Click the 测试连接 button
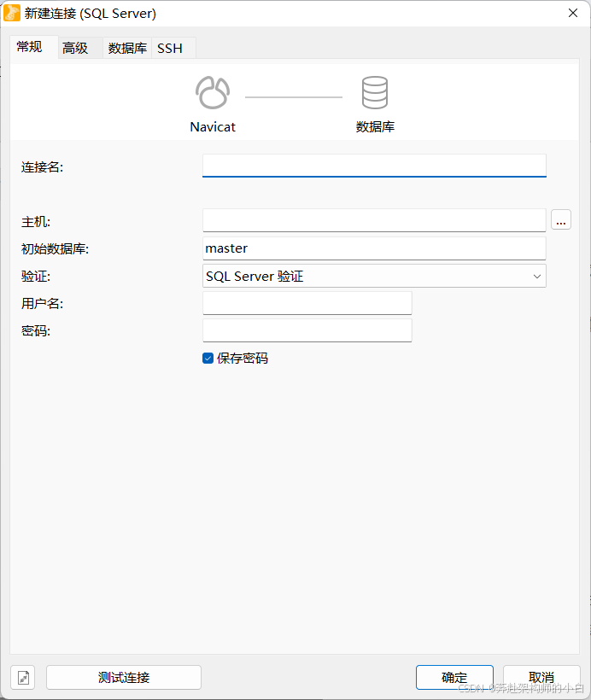The height and width of the screenshot is (700, 591). tap(124, 677)
